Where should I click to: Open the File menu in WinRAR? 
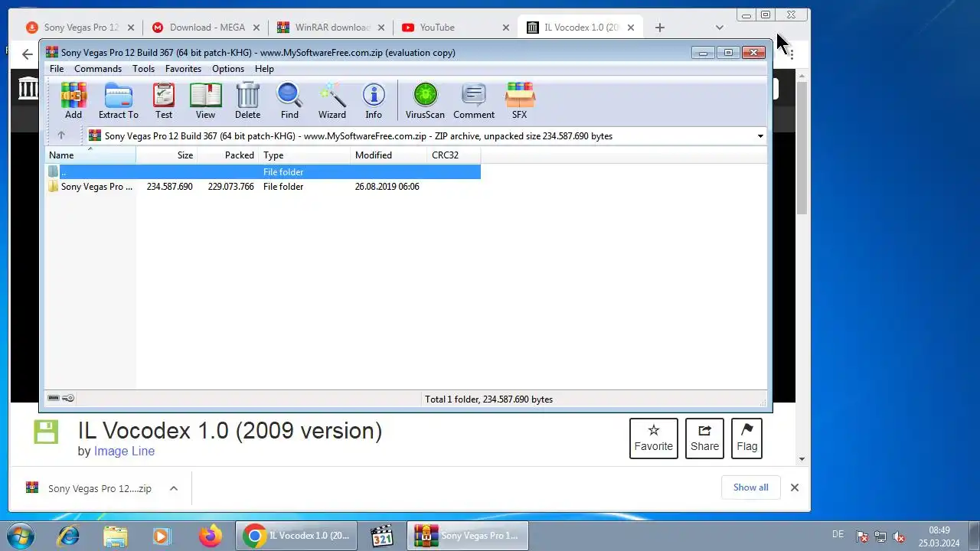point(57,69)
